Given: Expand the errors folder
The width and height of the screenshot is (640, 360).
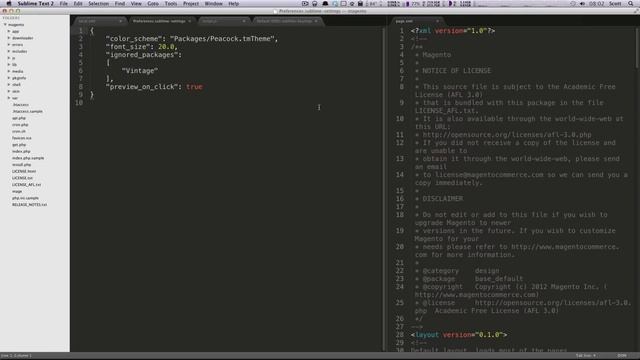Looking at the screenshot, I should pyautogui.click(x=9, y=44).
